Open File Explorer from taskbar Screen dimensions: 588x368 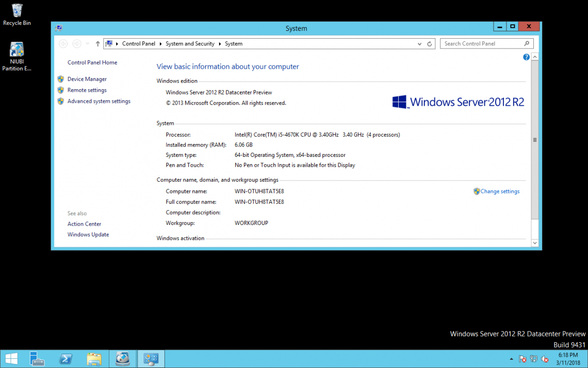click(94, 359)
